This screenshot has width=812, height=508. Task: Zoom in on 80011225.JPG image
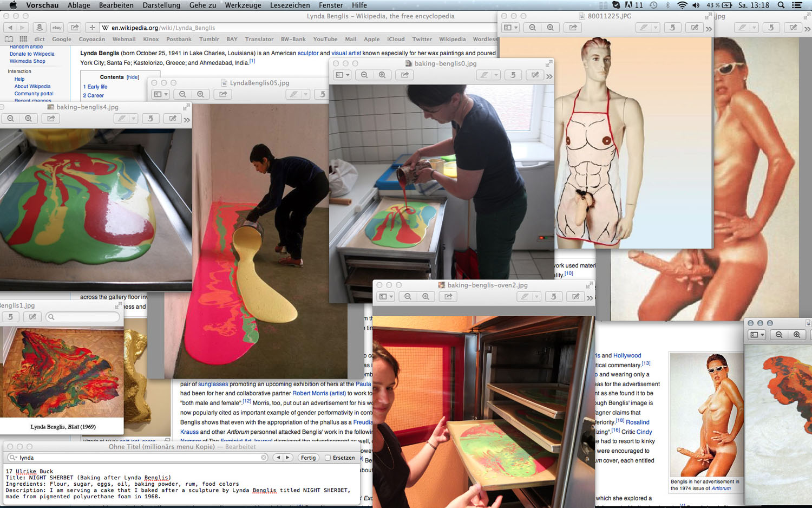pos(551,28)
